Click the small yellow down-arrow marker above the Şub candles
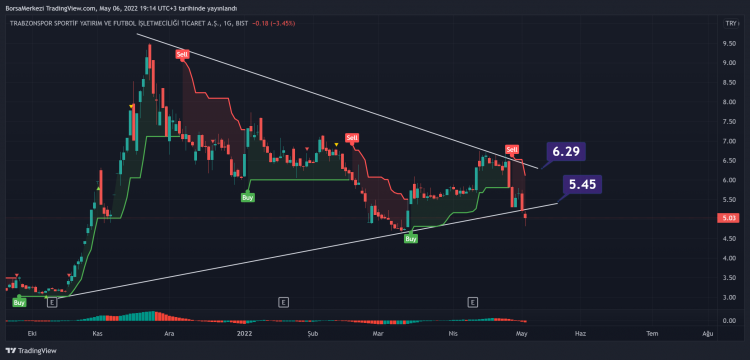 (x=336, y=144)
